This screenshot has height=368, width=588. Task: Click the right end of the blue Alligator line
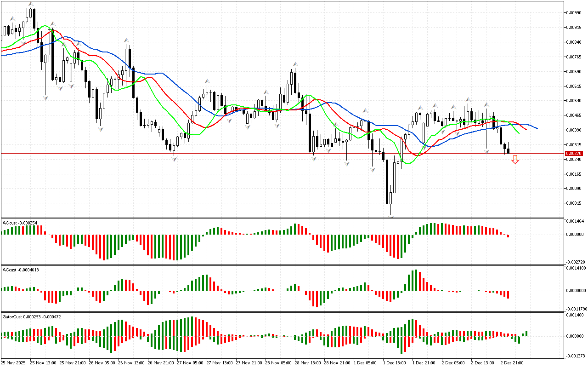[537, 128]
